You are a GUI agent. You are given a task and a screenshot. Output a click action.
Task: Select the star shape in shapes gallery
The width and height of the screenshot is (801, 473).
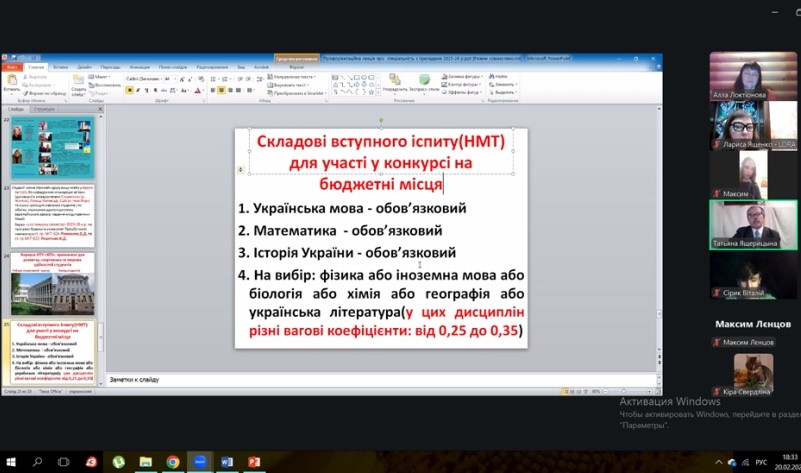[x=371, y=92]
